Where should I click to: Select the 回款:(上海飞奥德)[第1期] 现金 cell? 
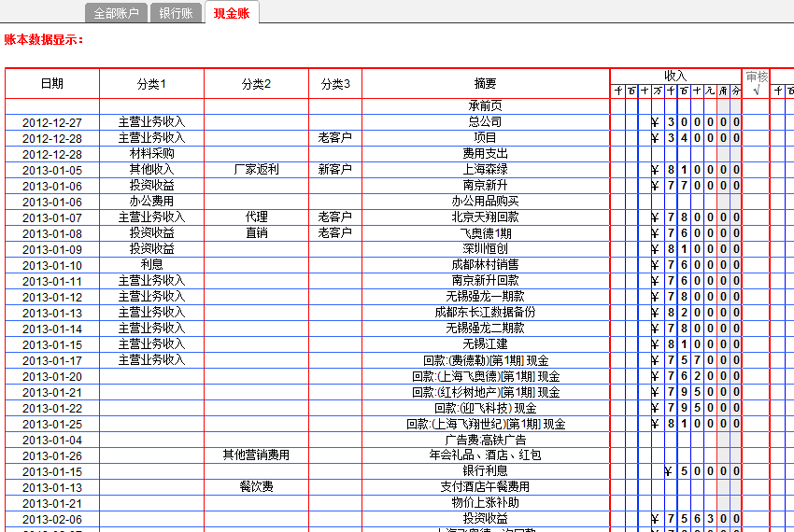pyautogui.click(x=486, y=376)
